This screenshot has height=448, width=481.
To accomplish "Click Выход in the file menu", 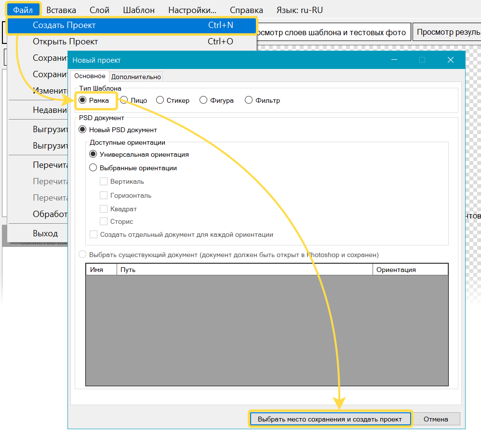I will pos(45,233).
